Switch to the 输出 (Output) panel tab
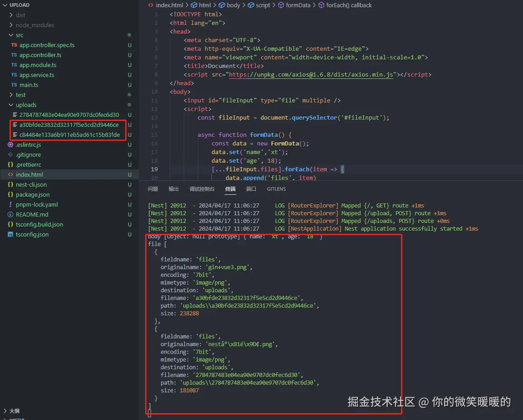Viewport: 523px width, 420px height. (x=173, y=189)
